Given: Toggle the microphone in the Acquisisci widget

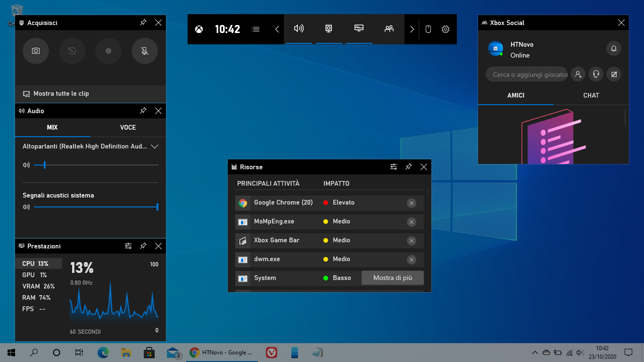Looking at the screenshot, I should coord(144,51).
